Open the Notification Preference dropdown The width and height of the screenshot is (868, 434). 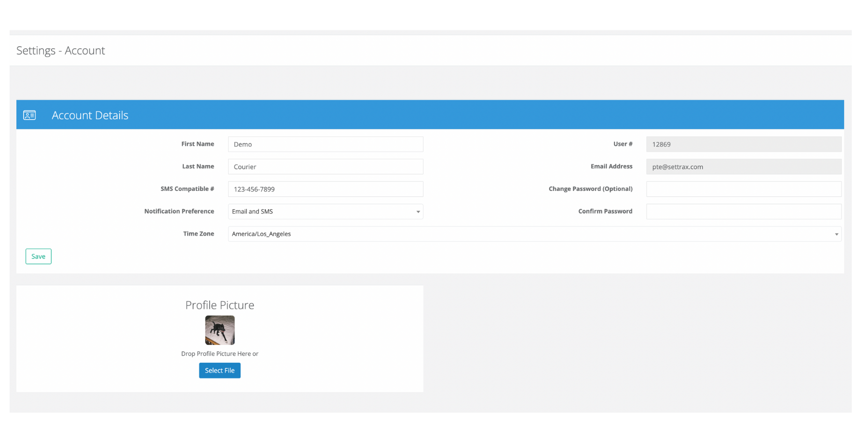click(325, 211)
